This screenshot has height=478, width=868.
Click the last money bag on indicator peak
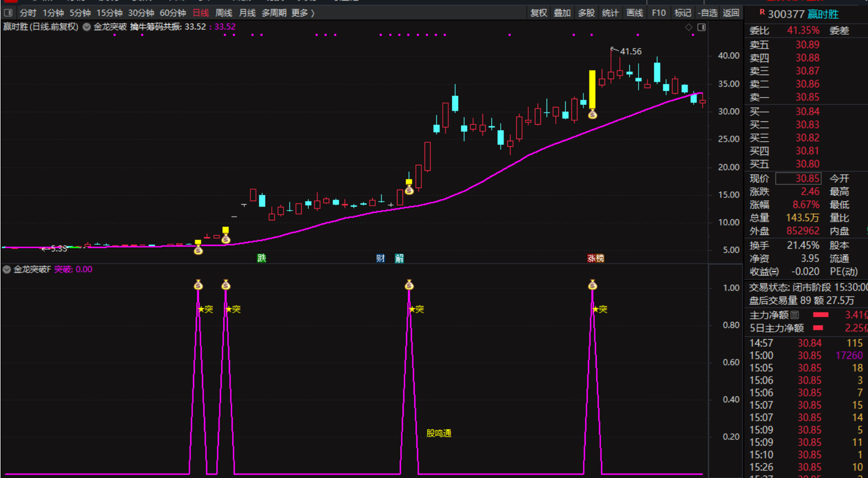click(x=592, y=285)
